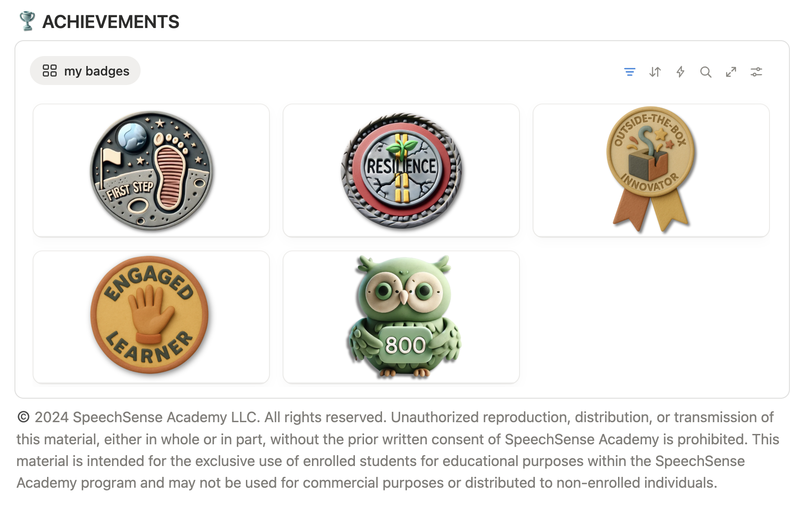Click the word "prohibited" in the notice
Image resolution: width=812 pixels, height=518 pixels.
point(712,439)
